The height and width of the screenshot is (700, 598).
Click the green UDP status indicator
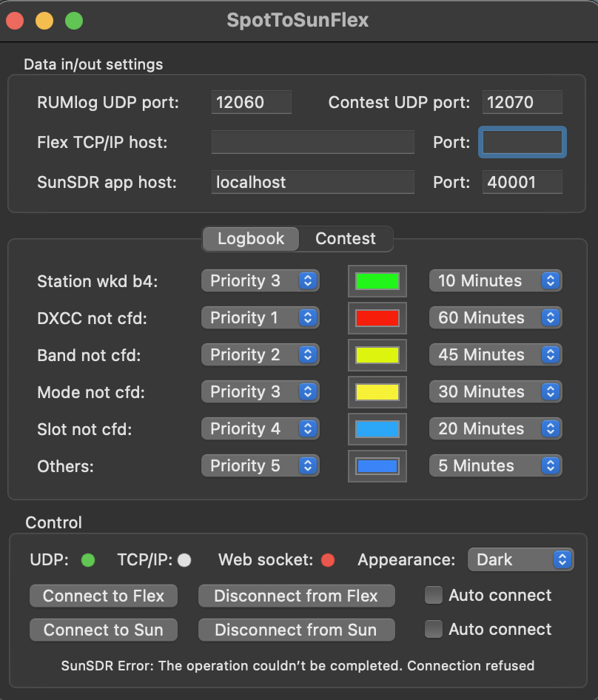tap(88, 560)
